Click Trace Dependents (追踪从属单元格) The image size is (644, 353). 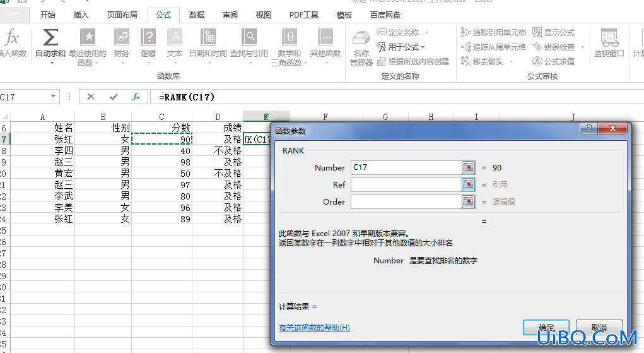(493, 47)
